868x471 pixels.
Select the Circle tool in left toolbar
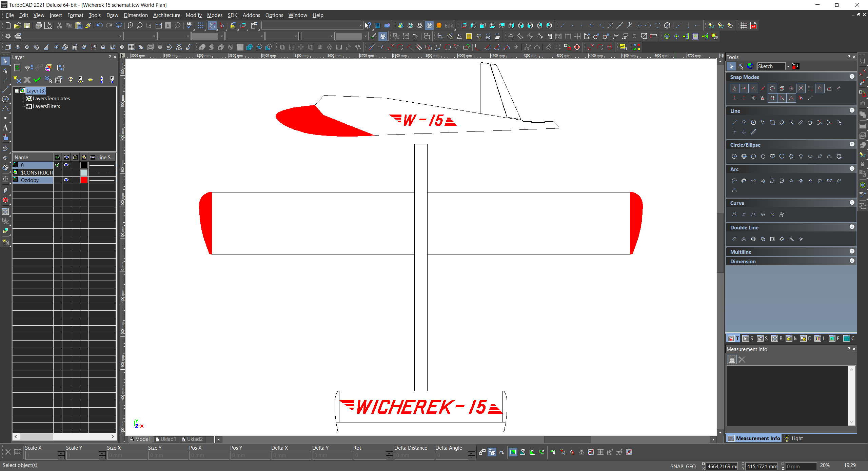pos(5,99)
